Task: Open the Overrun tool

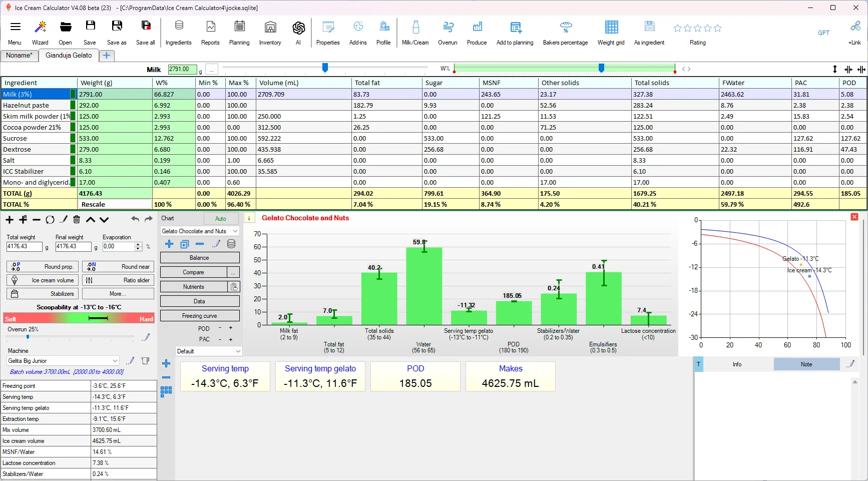Action: point(448,33)
